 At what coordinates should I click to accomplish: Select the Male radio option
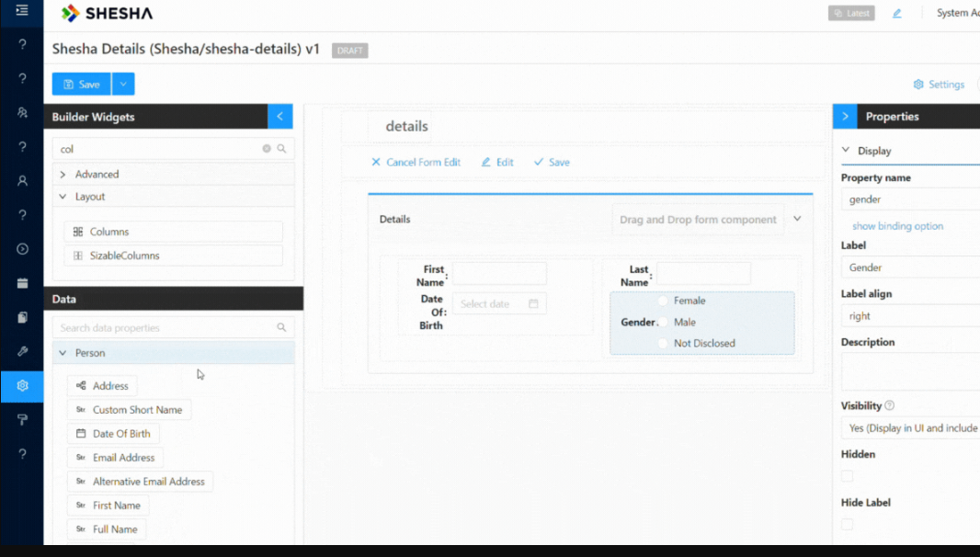coord(663,322)
